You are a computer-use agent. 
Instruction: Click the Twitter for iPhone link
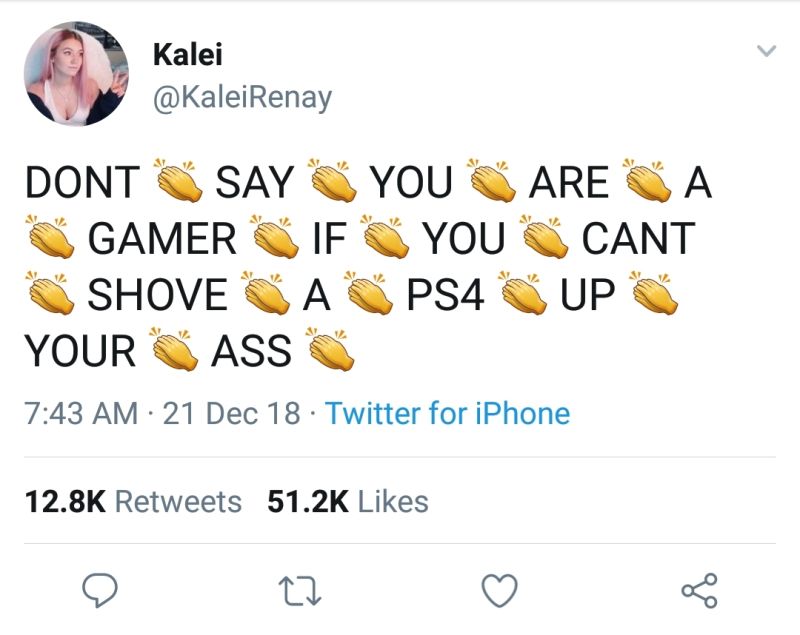click(447, 413)
